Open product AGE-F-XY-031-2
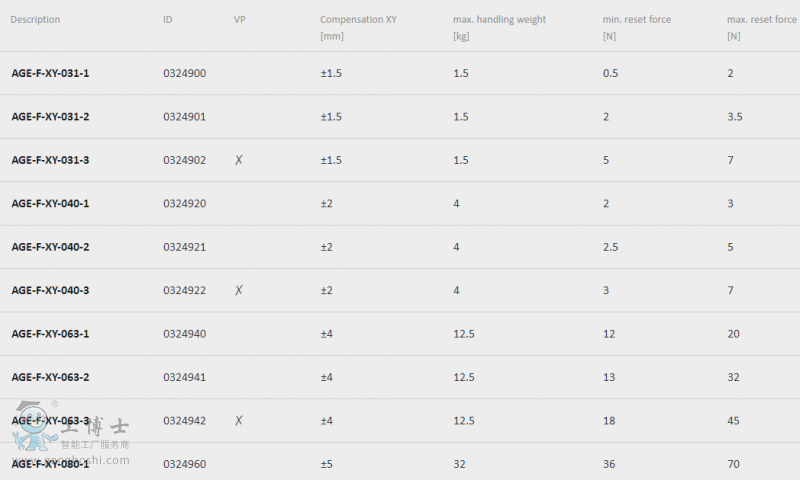The image size is (800, 480). [50, 117]
